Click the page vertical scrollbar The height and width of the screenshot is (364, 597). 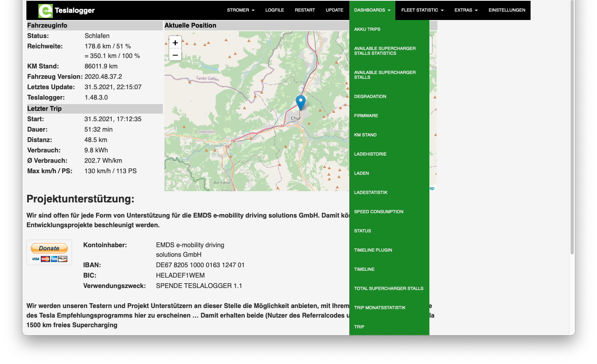pyautogui.click(x=572, y=128)
